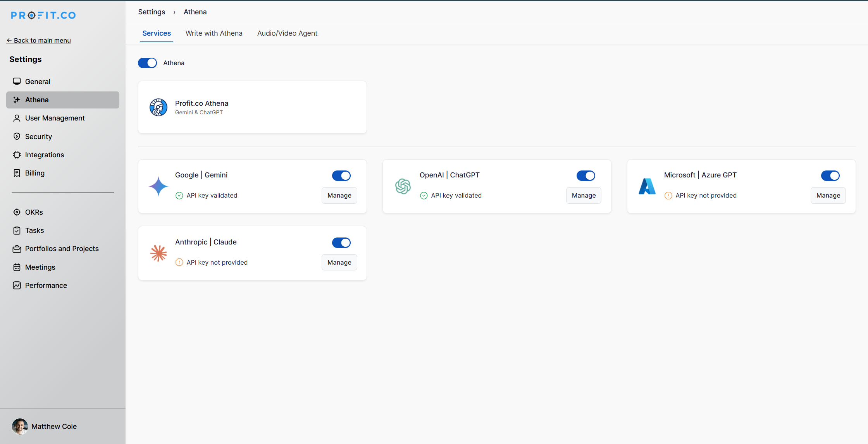Click Manage for OpenAI ChatGPT
The image size is (868, 444).
[x=584, y=195]
